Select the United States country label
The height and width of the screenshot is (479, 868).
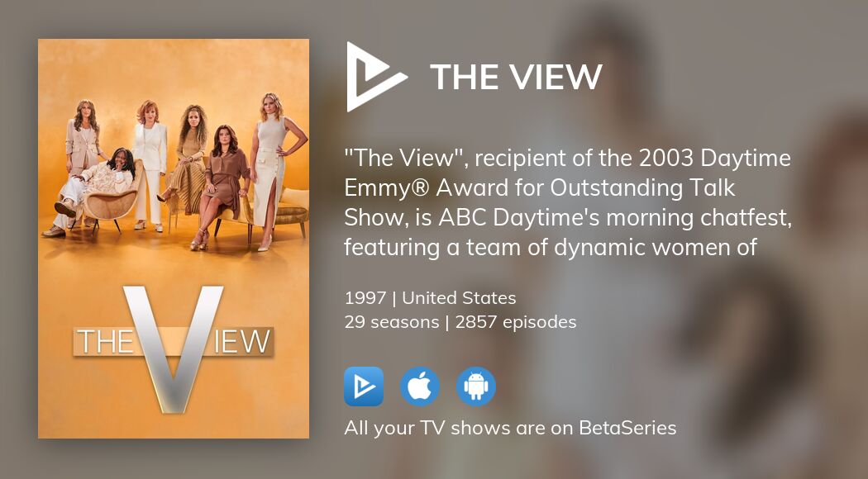tap(459, 297)
